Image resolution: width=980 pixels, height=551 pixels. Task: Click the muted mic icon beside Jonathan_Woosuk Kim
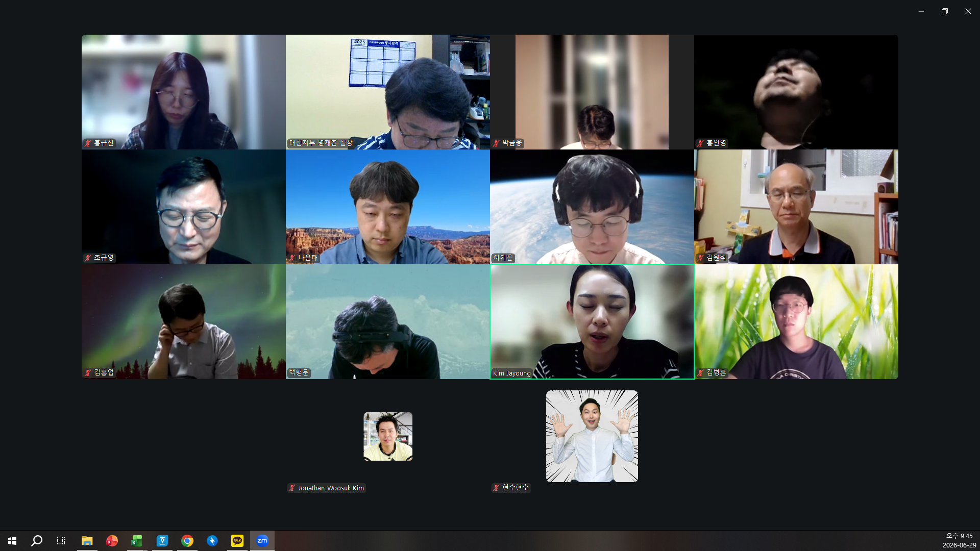pyautogui.click(x=292, y=488)
